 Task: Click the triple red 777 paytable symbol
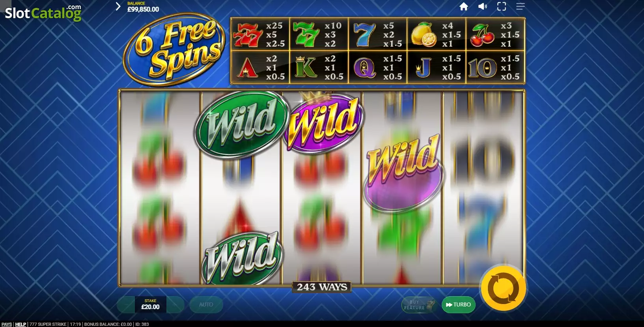pos(248,35)
